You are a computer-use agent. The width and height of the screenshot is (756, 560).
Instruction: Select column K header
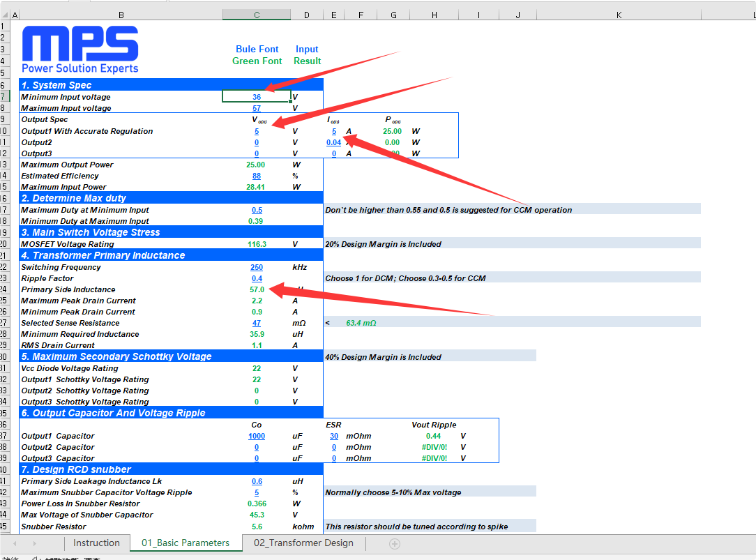619,15
